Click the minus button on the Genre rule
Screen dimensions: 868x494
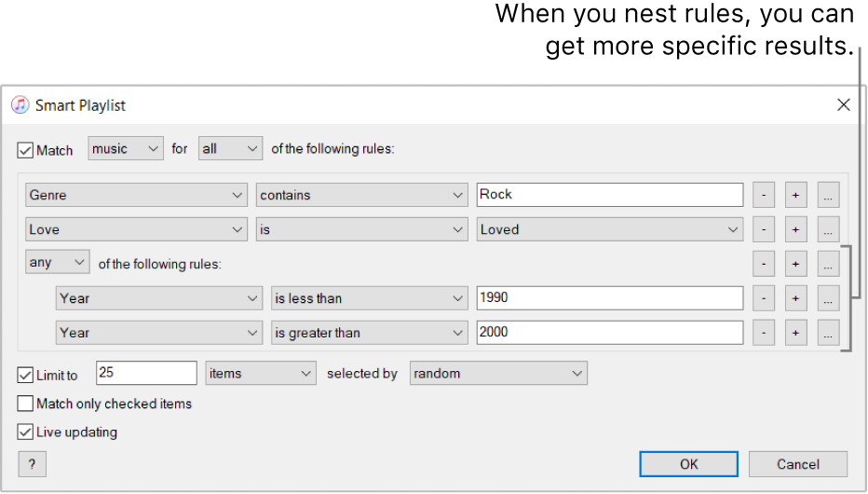pyautogui.click(x=763, y=195)
